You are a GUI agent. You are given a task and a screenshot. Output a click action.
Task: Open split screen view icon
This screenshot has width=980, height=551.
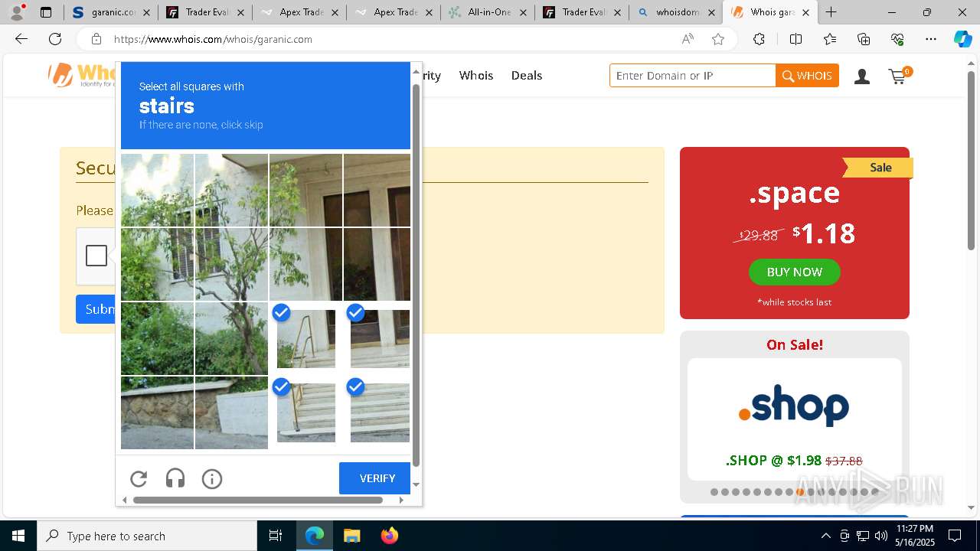click(x=795, y=39)
